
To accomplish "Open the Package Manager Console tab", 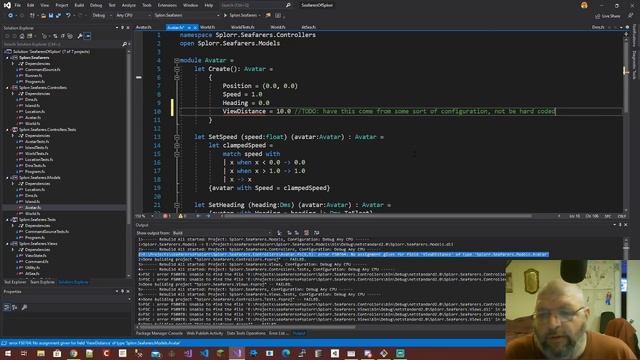I will (159, 333).
